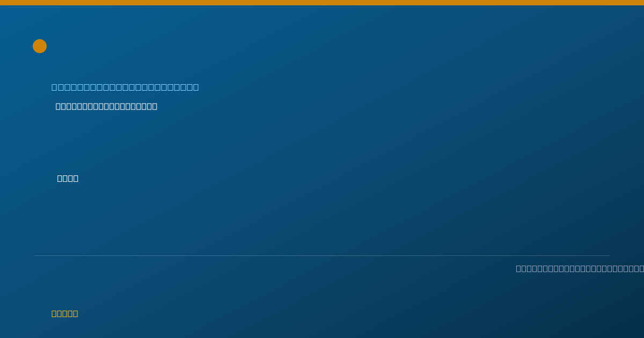Select the light blue title of unrendered glyphs
The height and width of the screenshot is (338, 644).
tap(125, 87)
